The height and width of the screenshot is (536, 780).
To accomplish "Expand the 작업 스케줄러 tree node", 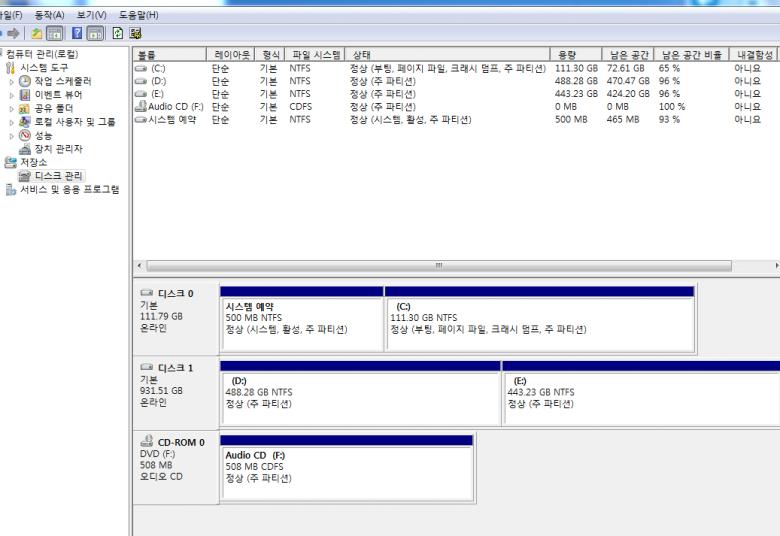I will 12,81.
